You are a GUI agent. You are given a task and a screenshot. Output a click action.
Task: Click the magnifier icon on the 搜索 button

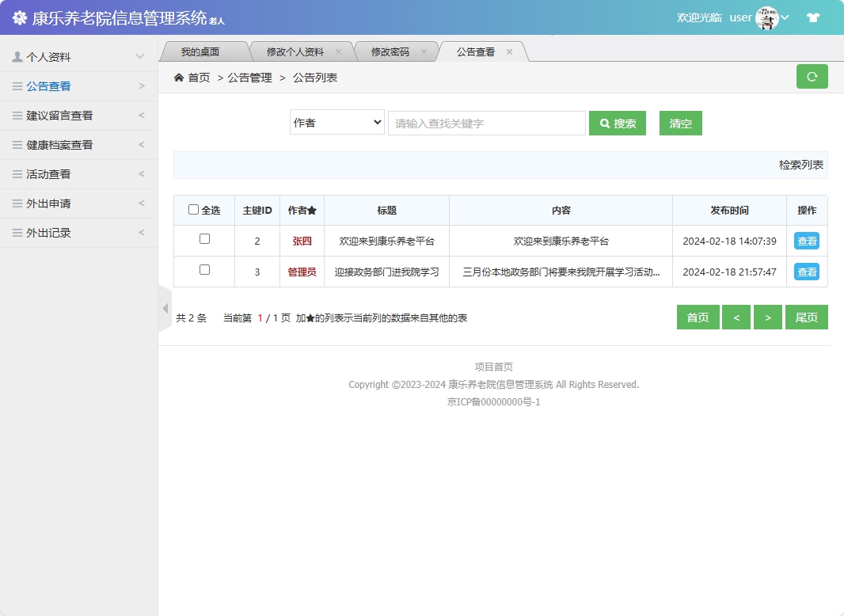click(604, 123)
